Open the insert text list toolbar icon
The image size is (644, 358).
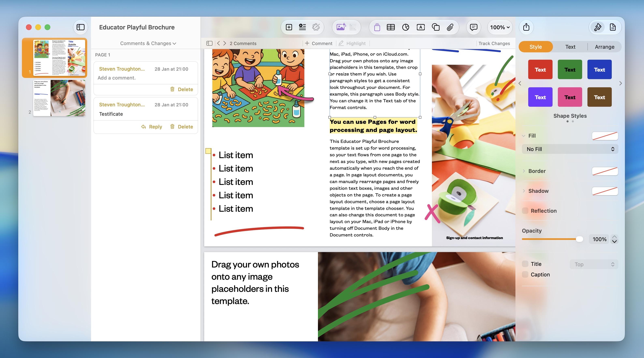[302, 27]
